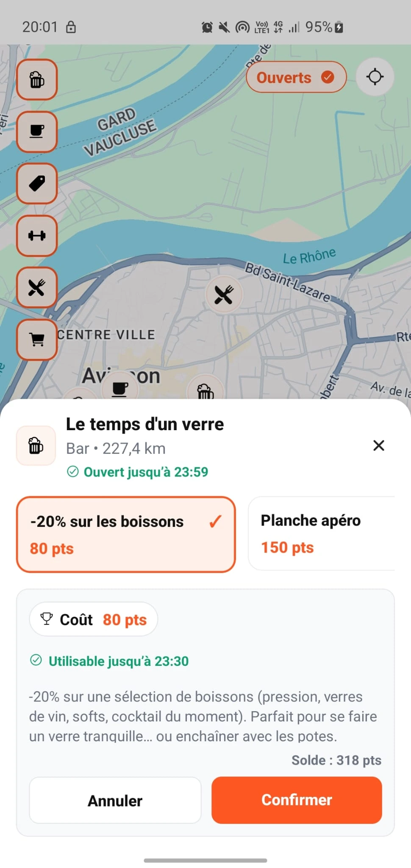
Task: Confirm the drink discount redemption
Action: pos(296,800)
